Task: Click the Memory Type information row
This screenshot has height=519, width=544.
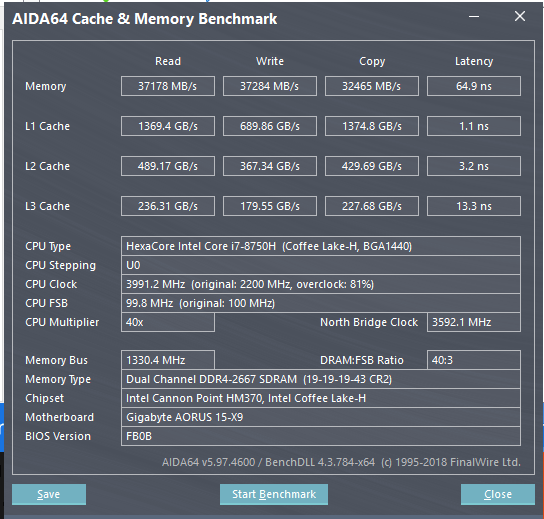Action: pos(321,379)
